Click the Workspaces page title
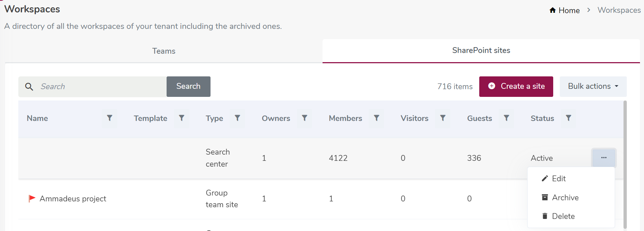Screen dimensions: 644x231 point(32,9)
